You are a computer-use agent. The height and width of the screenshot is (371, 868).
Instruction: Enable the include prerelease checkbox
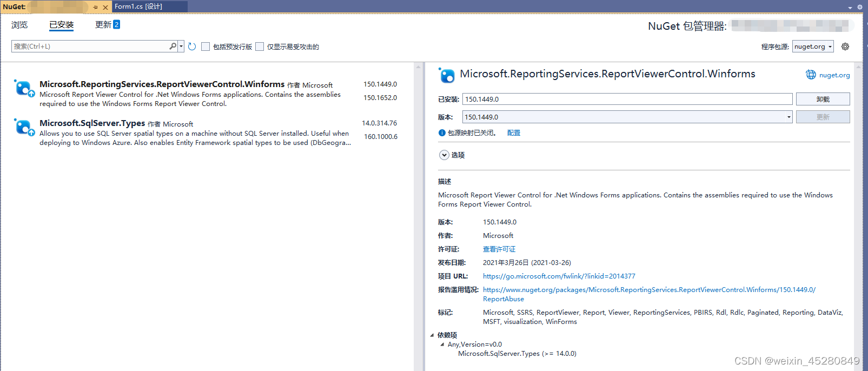tap(206, 47)
